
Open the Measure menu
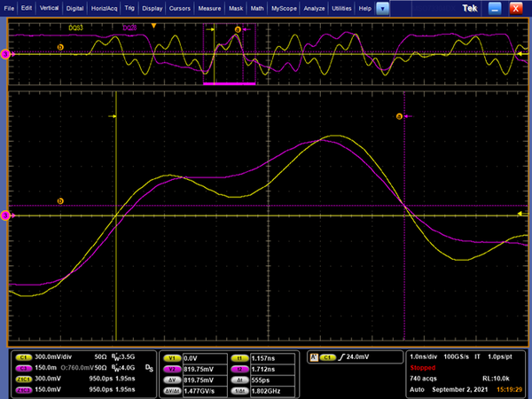tap(209, 7)
